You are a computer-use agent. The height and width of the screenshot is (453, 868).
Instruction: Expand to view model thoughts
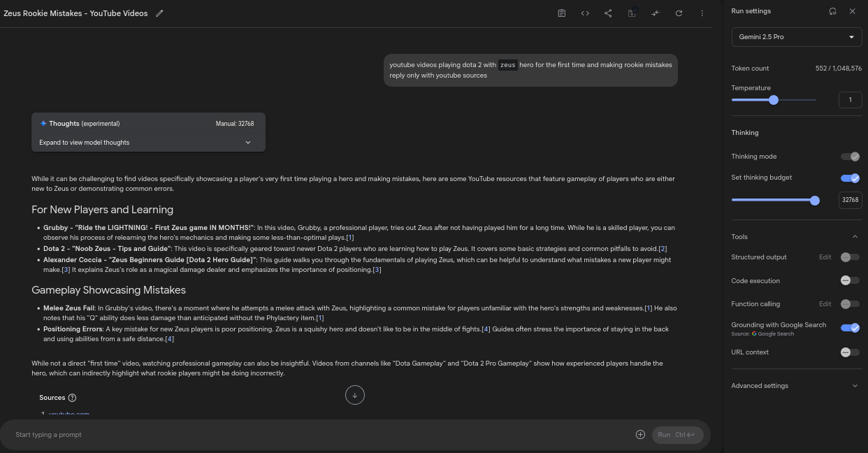(x=148, y=143)
